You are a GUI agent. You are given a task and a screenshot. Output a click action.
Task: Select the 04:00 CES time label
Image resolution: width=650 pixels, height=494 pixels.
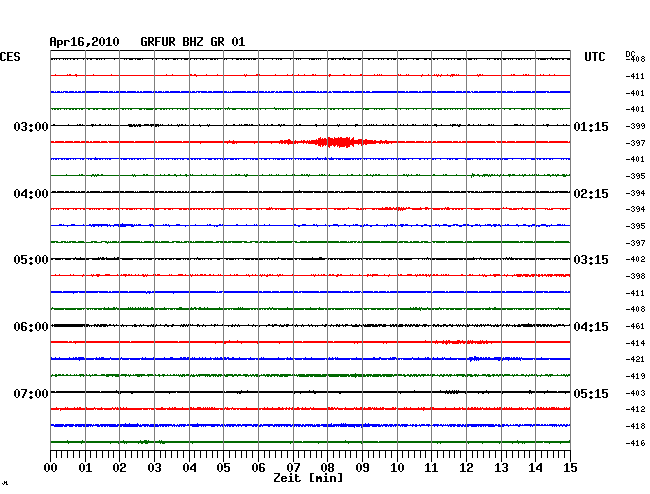[31, 194]
